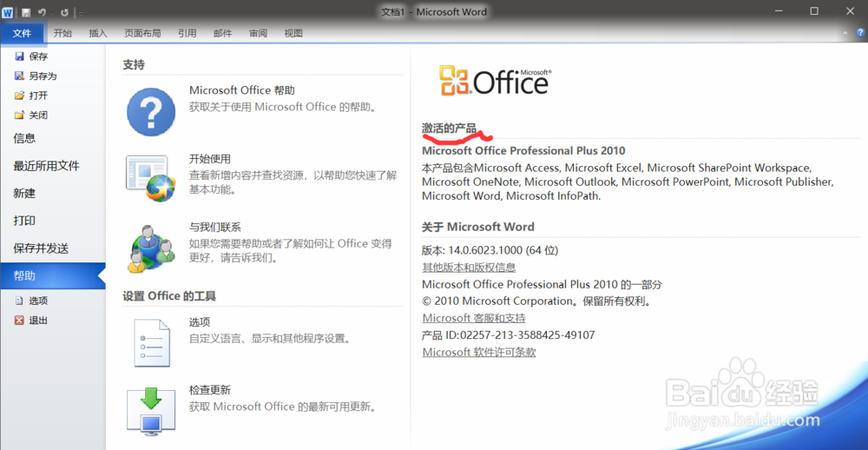Save document via quick access toolbar icon

tap(26, 12)
